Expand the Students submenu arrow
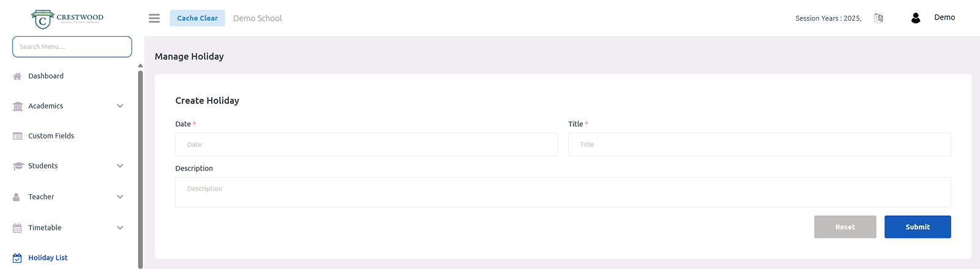This screenshot has width=980, height=269. point(120,166)
